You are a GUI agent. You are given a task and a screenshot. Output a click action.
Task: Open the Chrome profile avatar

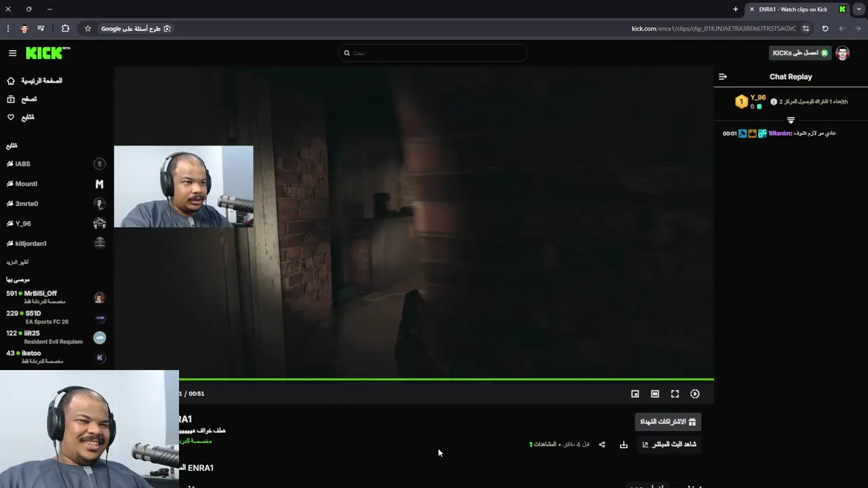[x=24, y=28]
